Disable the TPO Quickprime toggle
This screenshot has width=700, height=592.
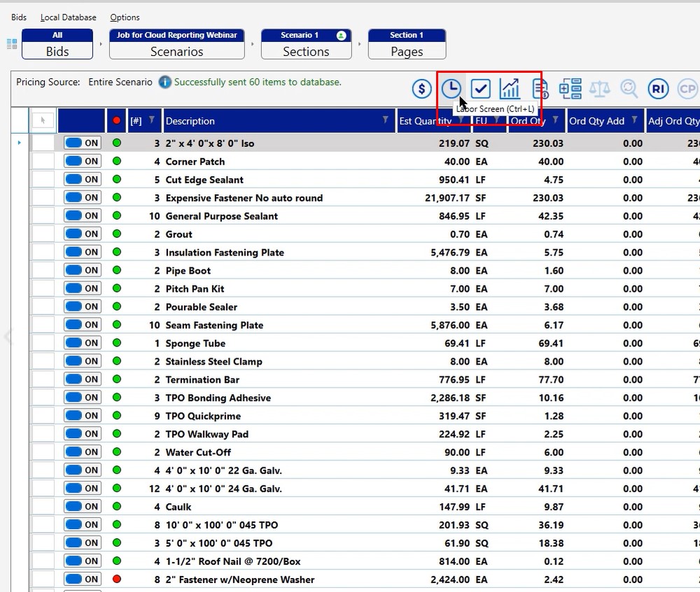83,416
